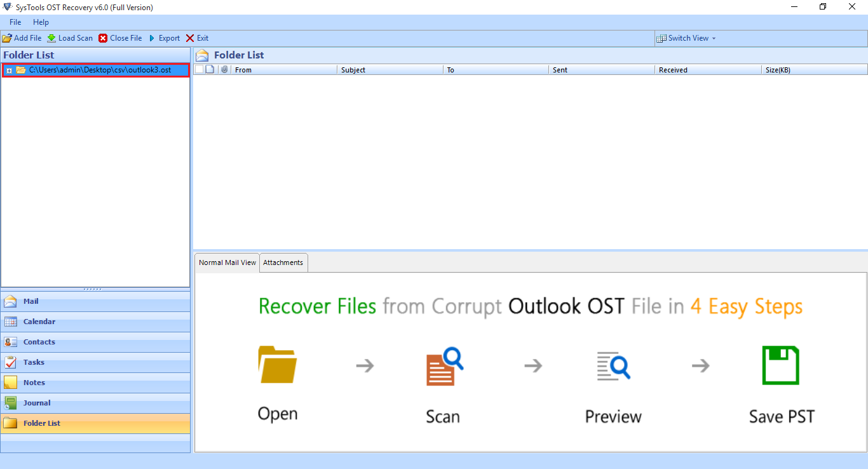Click the Journal book icon in the sidebar
This screenshot has width=868, height=469.
click(11, 403)
